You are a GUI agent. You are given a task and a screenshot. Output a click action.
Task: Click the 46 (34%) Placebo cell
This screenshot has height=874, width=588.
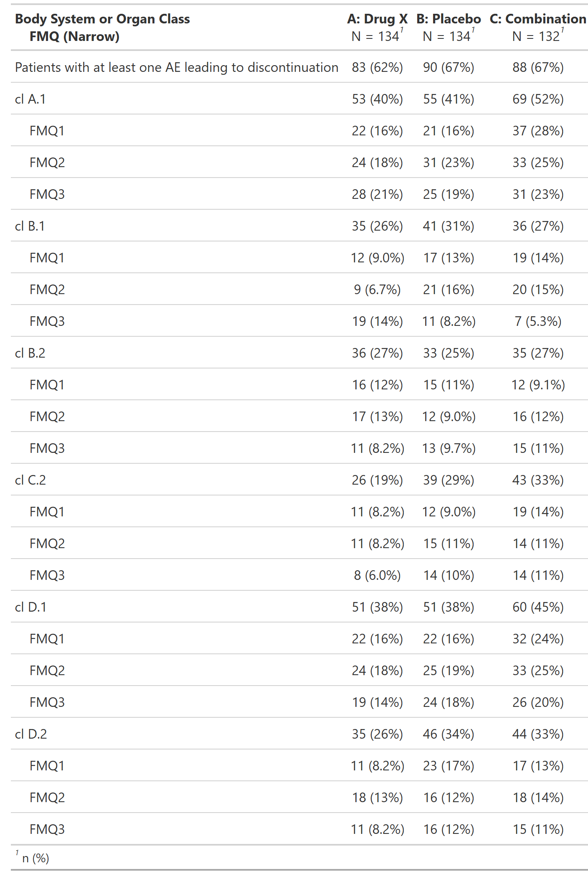pos(449,734)
